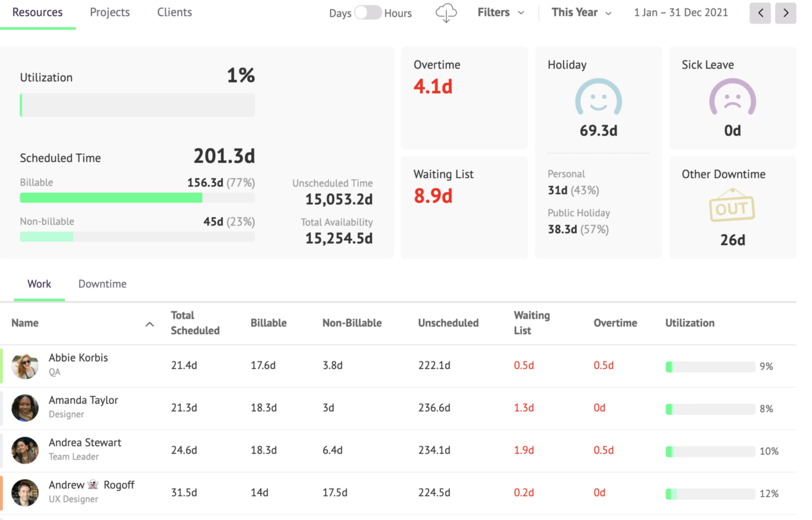Click Abbie Korbis's profile avatar
This screenshot has height=520, width=812.
(x=25, y=366)
